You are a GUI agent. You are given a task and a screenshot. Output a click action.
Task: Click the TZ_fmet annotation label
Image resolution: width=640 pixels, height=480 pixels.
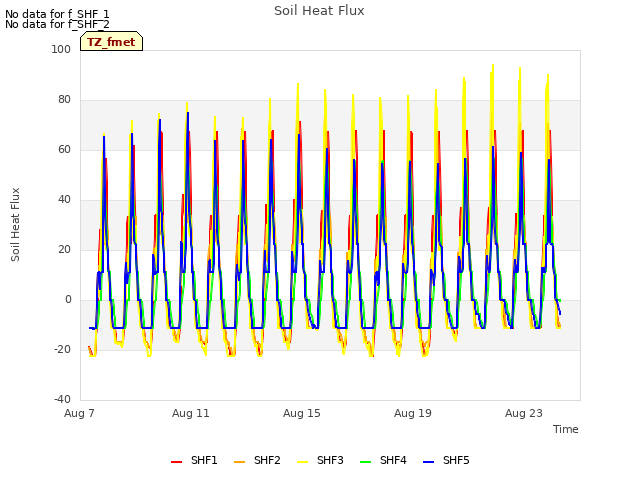coord(111,42)
